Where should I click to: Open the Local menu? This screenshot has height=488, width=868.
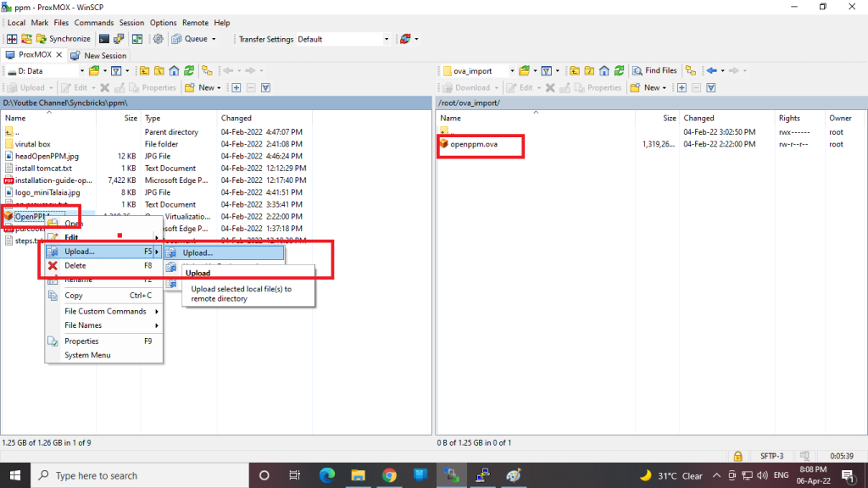[16, 23]
